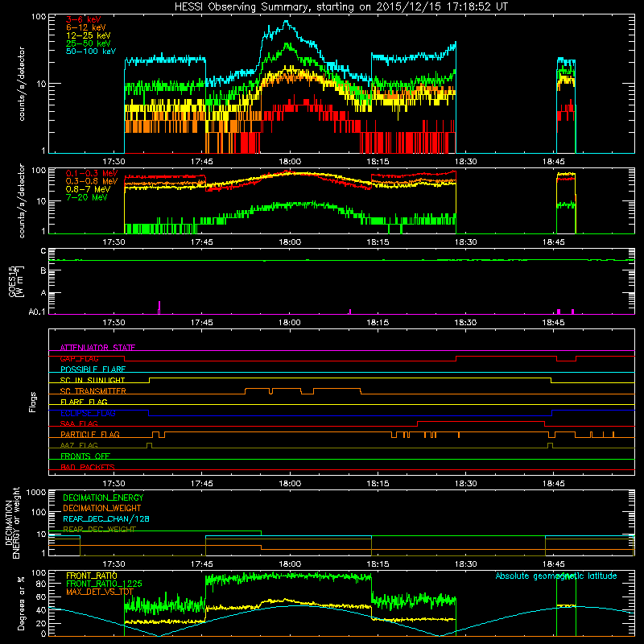Viewport: 644px width, 644px height.
Task: Select the SC_TRANSMITTER flag label
Action: click(x=93, y=391)
